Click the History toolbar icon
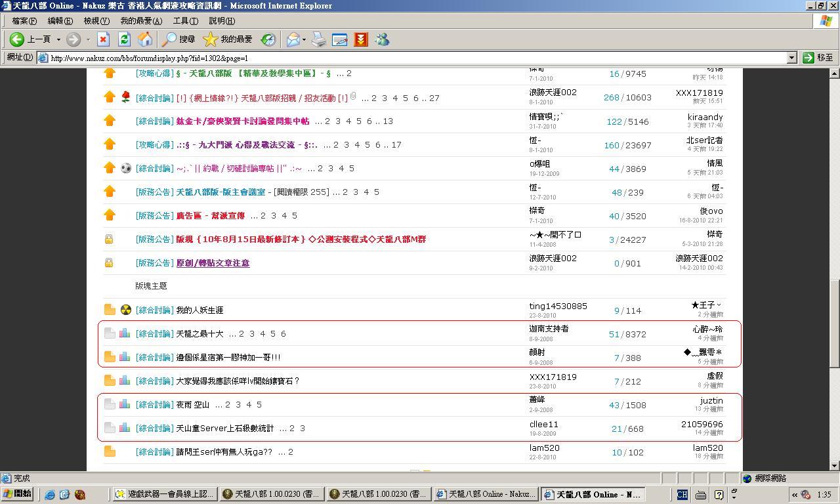 (x=268, y=39)
